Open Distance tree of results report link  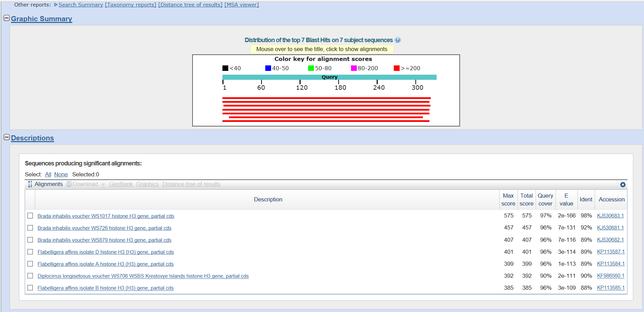tap(190, 5)
